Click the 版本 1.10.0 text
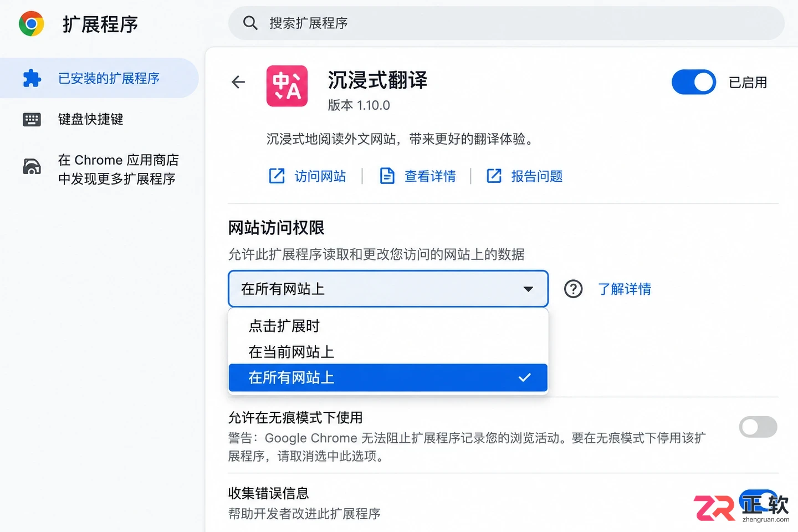Screen dimensions: 798x532 (359, 105)
